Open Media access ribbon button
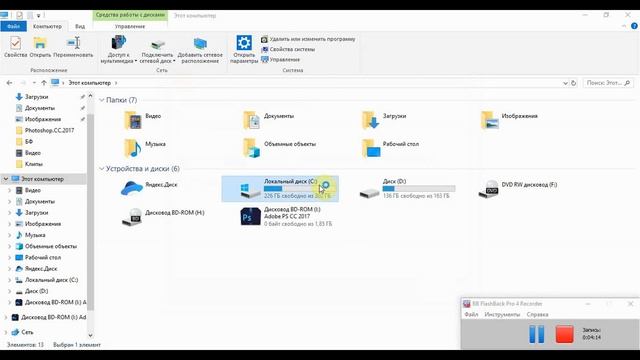The image size is (640, 360). [x=118, y=49]
